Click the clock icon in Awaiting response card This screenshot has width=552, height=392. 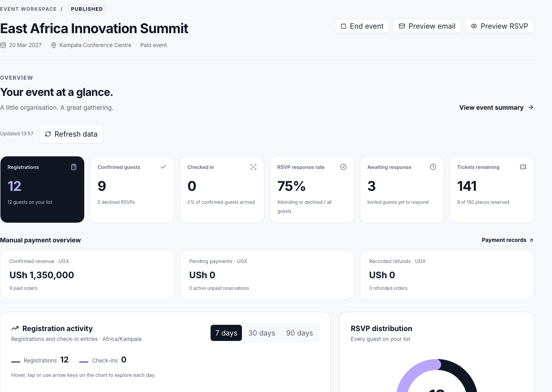coord(433,167)
